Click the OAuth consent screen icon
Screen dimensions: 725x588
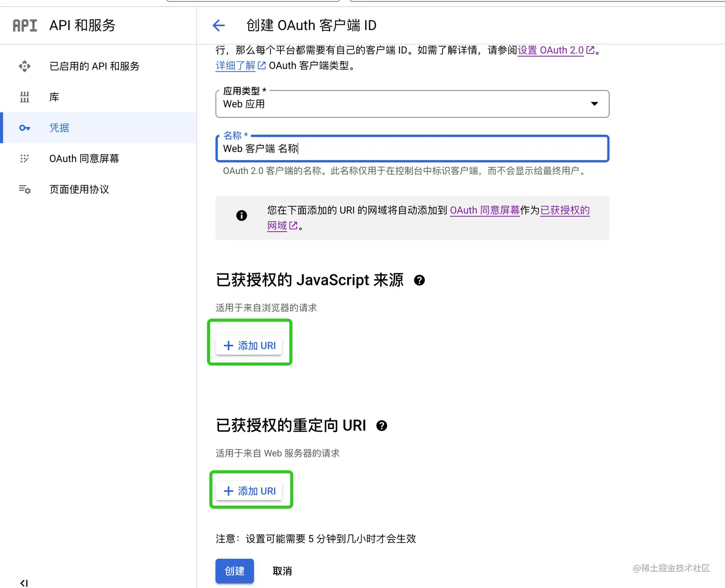24,158
